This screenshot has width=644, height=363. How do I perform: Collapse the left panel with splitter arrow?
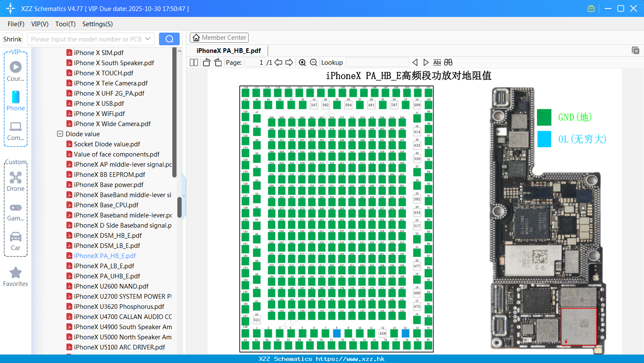pyautogui.click(x=184, y=195)
